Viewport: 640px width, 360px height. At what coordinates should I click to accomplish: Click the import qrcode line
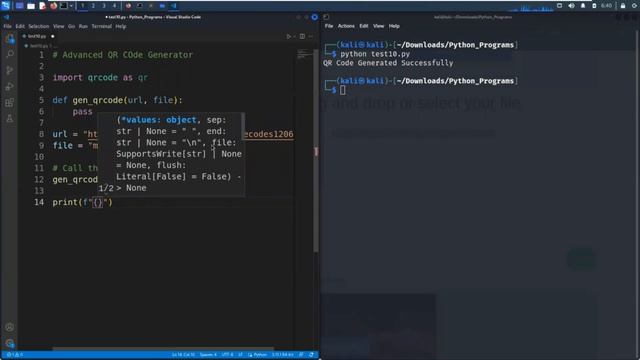pyautogui.click(x=100, y=78)
